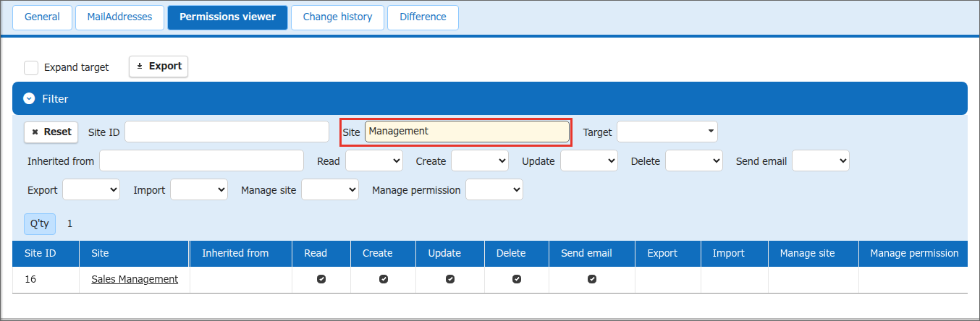The width and height of the screenshot is (980, 321).
Task: Click the Manage permission column header
Action: tap(913, 254)
